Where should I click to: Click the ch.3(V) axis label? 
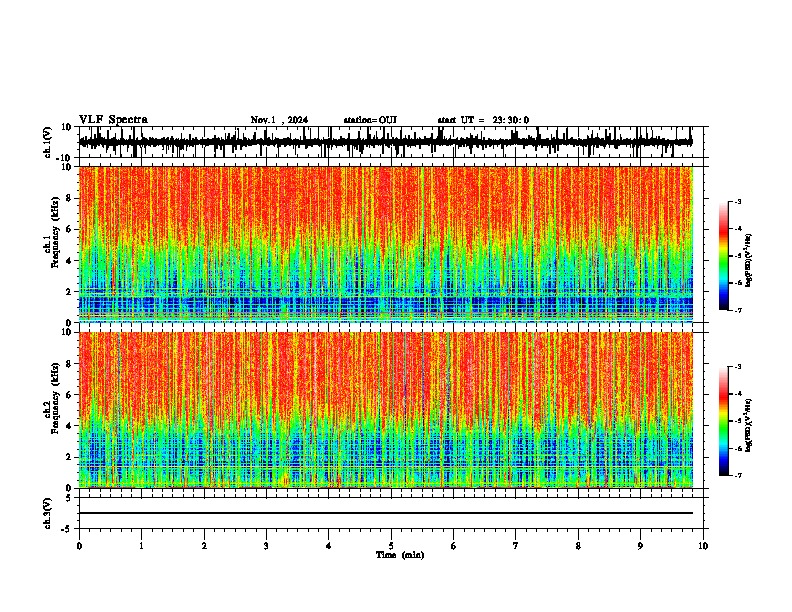point(48,513)
